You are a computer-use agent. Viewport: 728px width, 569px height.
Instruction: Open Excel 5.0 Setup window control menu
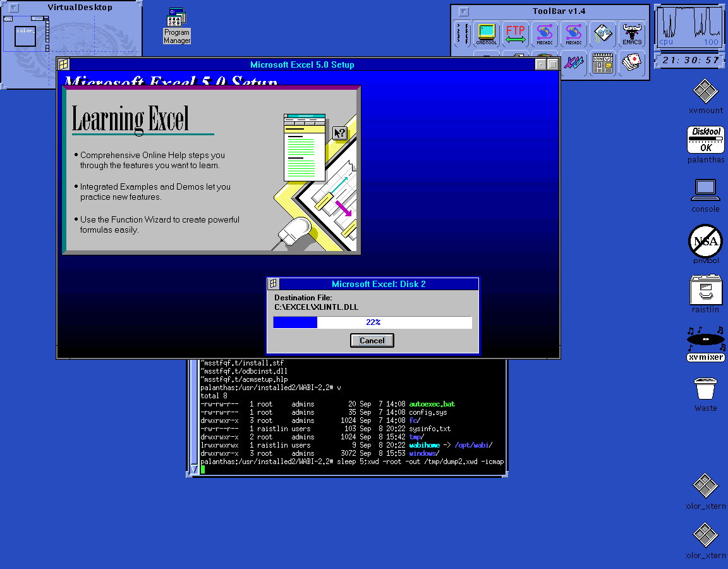(x=64, y=64)
